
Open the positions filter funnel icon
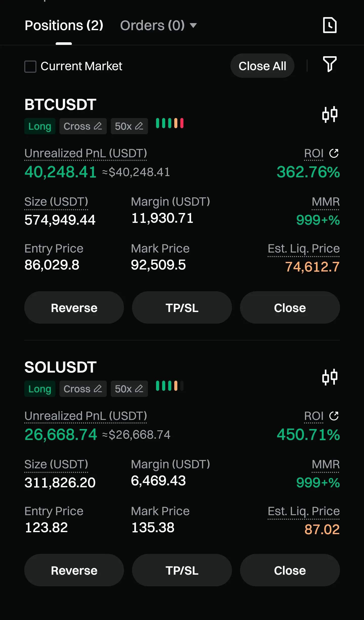[330, 64]
